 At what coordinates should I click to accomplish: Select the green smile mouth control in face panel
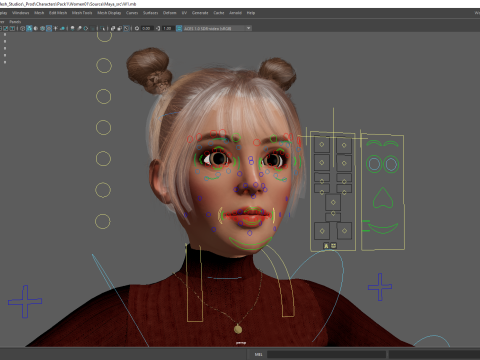[x=383, y=228]
